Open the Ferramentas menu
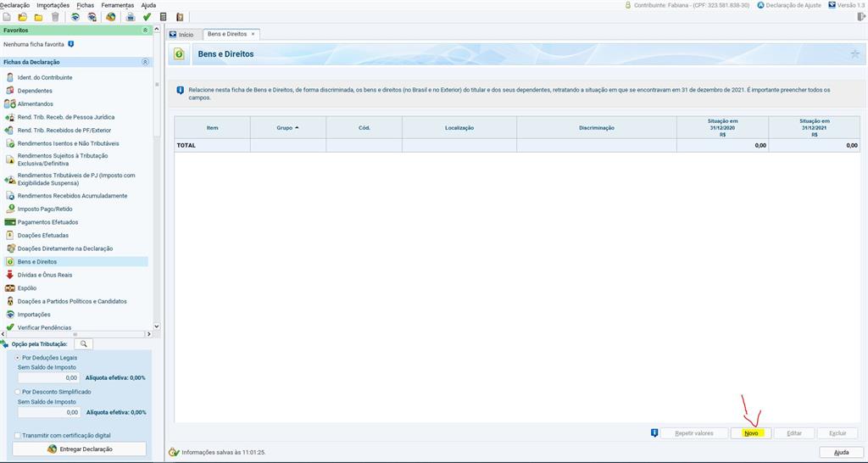The image size is (868, 463). point(117,5)
